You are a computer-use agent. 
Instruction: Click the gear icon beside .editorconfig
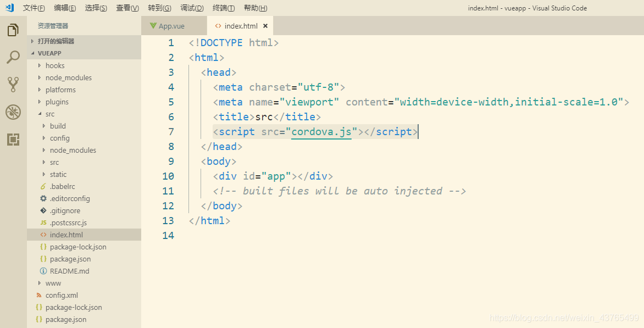[43, 198]
